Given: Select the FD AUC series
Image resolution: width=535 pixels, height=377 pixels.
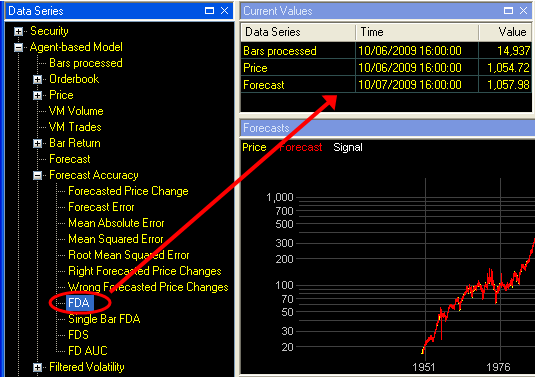Looking at the screenshot, I should (88, 351).
